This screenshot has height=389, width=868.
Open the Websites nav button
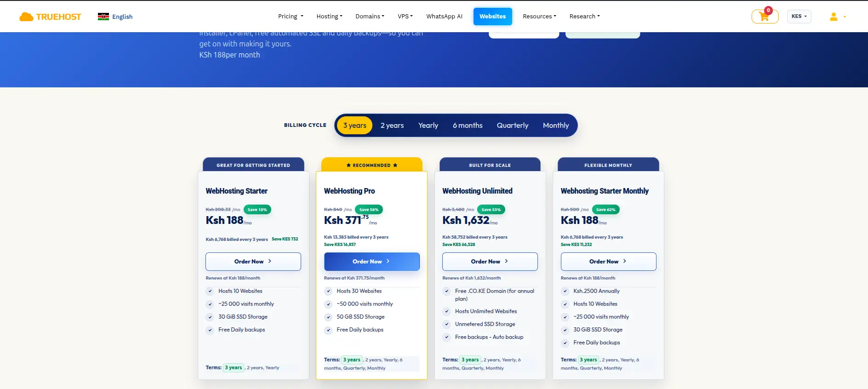pyautogui.click(x=492, y=17)
